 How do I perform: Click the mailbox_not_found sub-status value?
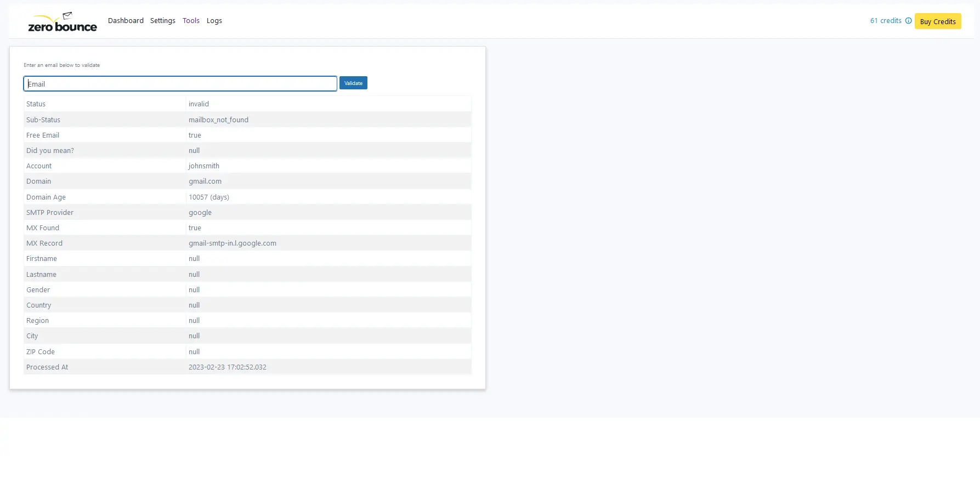tap(218, 120)
